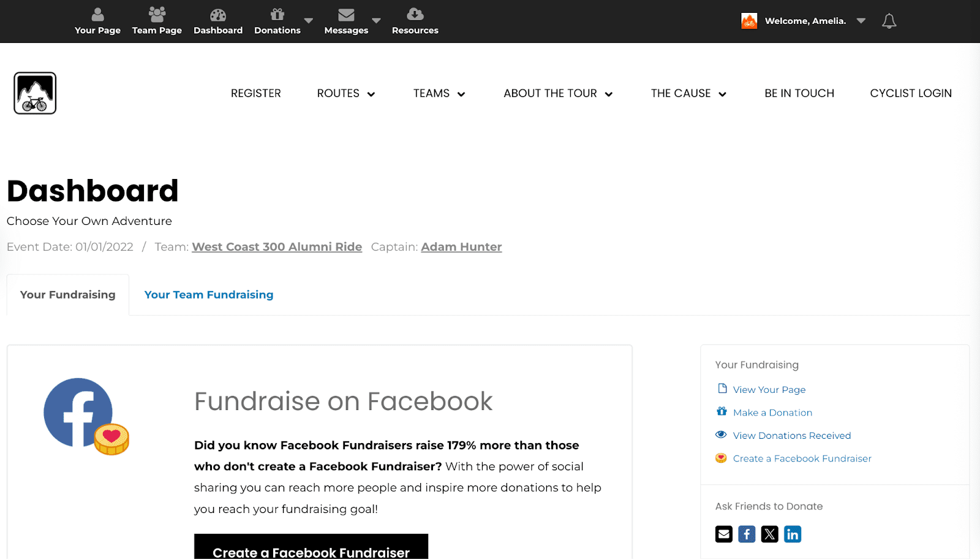The image size is (980, 559).
Task: Open THE CAUSE dropdown menu
Action: click(688, 93)
